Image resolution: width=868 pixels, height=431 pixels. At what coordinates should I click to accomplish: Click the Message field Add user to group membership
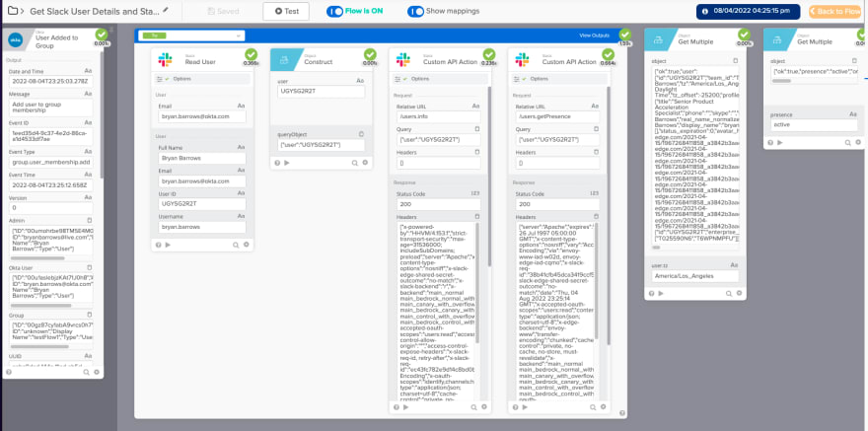[x=51, y=108]
